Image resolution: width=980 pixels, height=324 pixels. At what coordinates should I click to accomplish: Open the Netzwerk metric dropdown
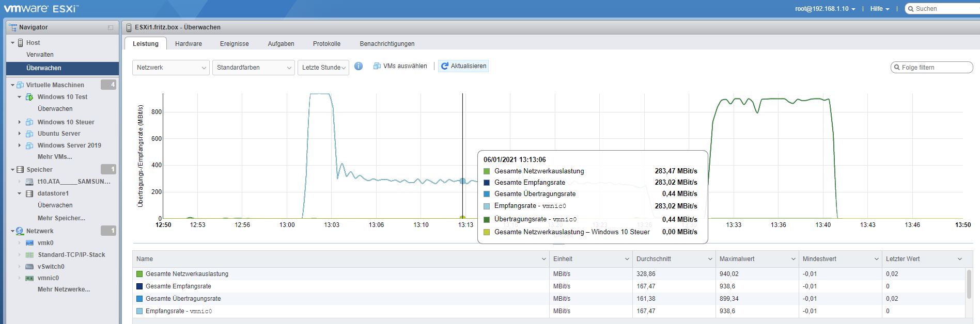[171, 68]
